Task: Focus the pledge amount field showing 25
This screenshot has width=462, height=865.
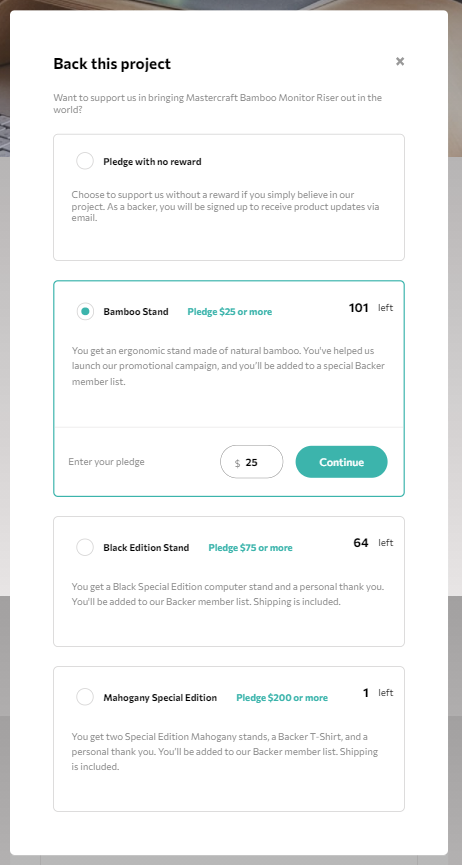Action: coord(252,462)
